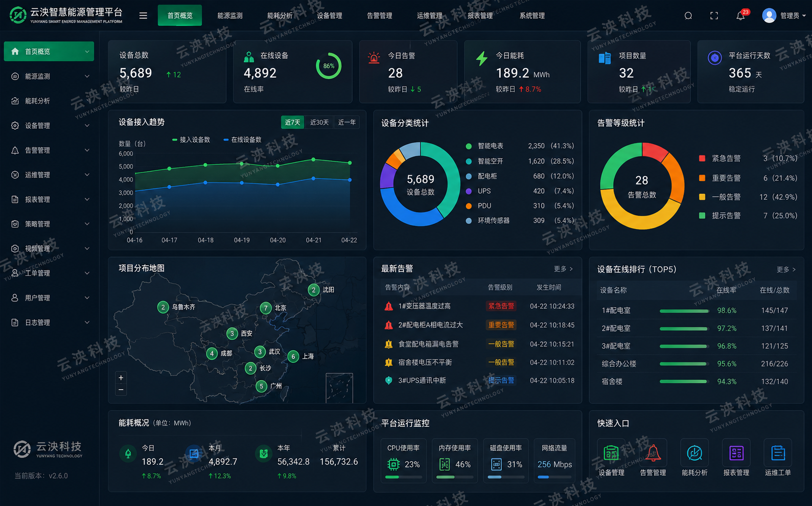Switch trend chart to 近一年
Screen dimensions: 812x506
pyautogui.click(x=347, y=122)
